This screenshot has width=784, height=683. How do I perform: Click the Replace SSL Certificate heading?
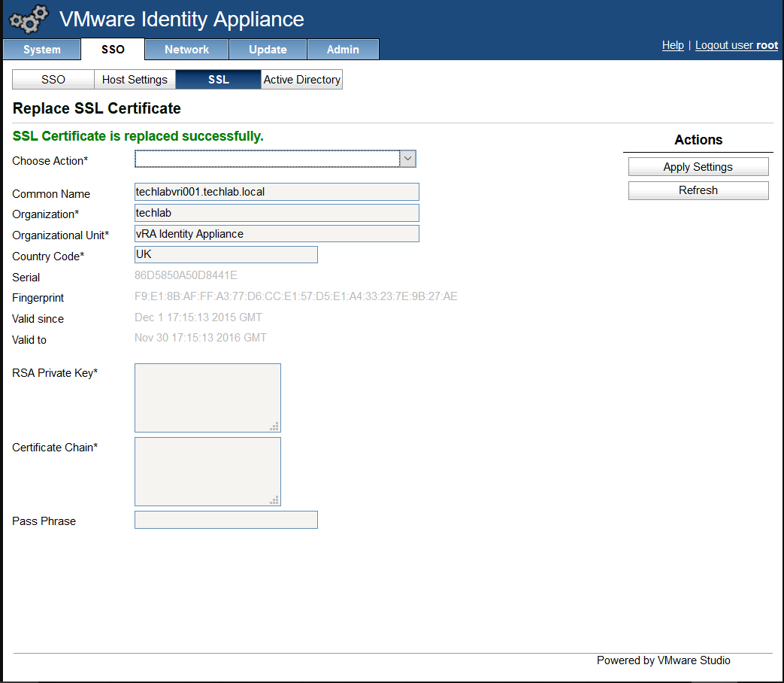[x=96, y=108]
